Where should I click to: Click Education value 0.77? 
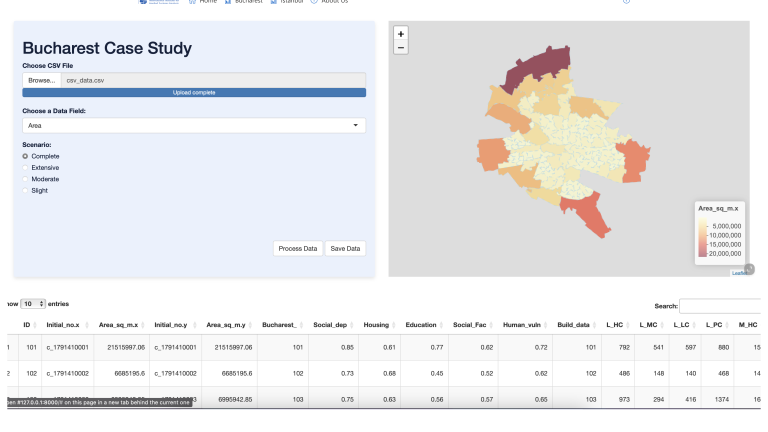click(x=437, y=347)
